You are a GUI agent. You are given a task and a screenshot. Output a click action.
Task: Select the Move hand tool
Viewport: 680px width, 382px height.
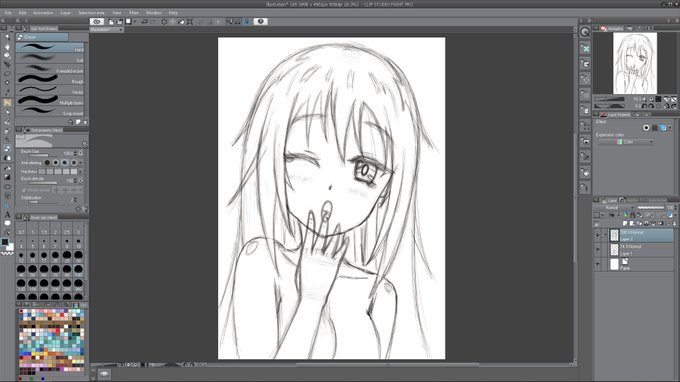[x=7, y=46]
